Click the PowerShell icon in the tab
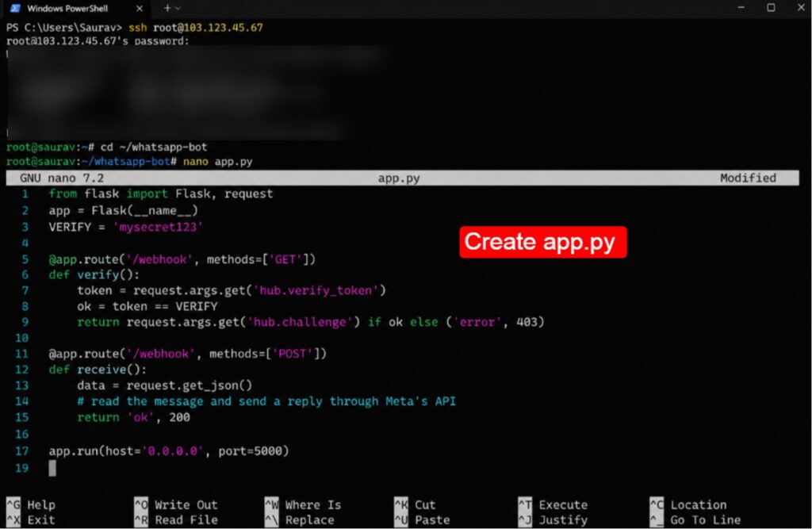 point(16,8)
